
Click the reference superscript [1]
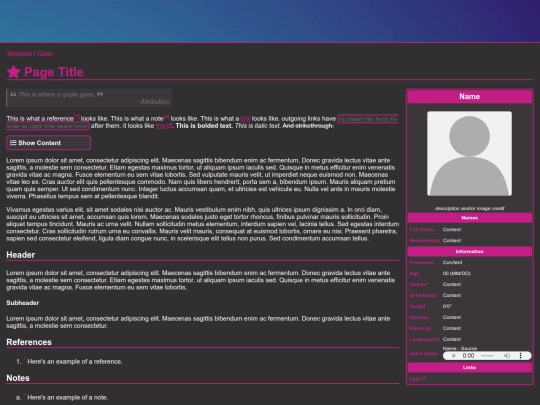click(x=77, y=116)
